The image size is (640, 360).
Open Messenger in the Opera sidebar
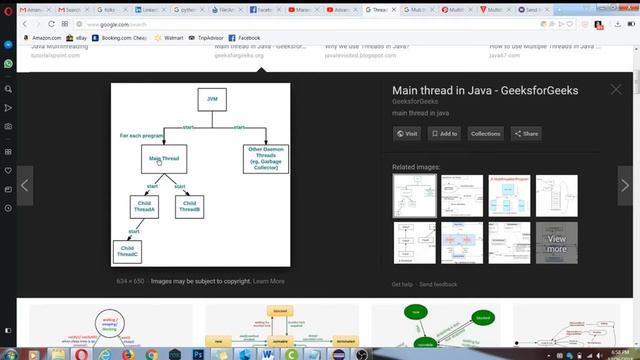coord(8,44)
